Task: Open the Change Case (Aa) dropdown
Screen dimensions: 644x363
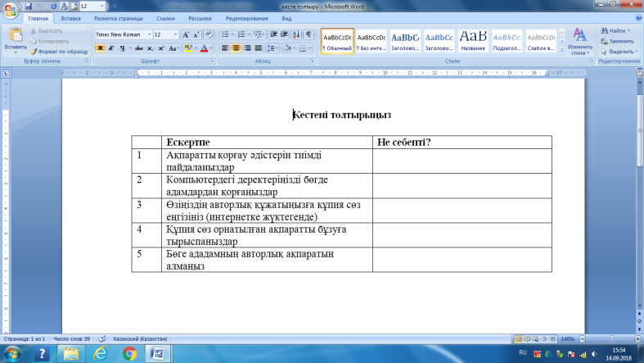Action: click(174, 48)
